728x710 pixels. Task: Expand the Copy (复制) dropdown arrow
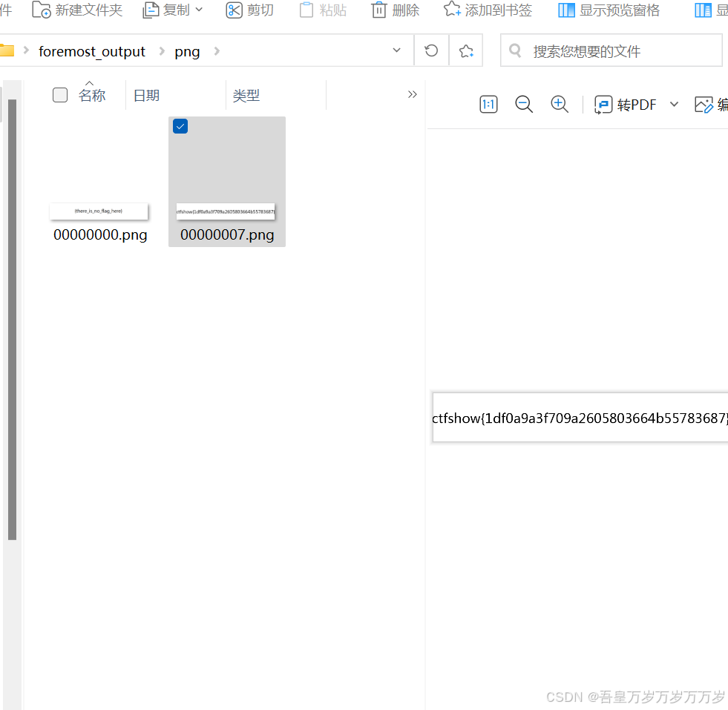[199, 10]
